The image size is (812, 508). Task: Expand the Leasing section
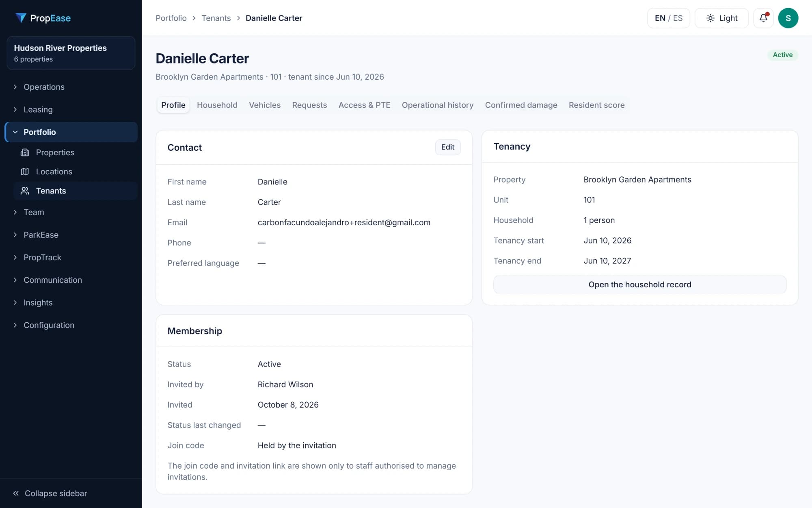coord(71,109)
